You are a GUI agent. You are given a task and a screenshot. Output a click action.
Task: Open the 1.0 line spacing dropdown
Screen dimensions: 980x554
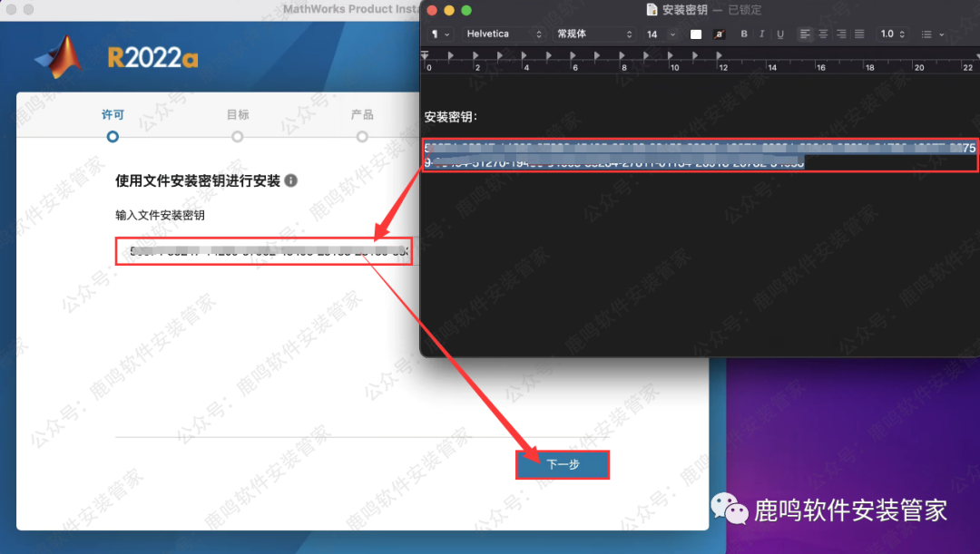tap(893, 34)
